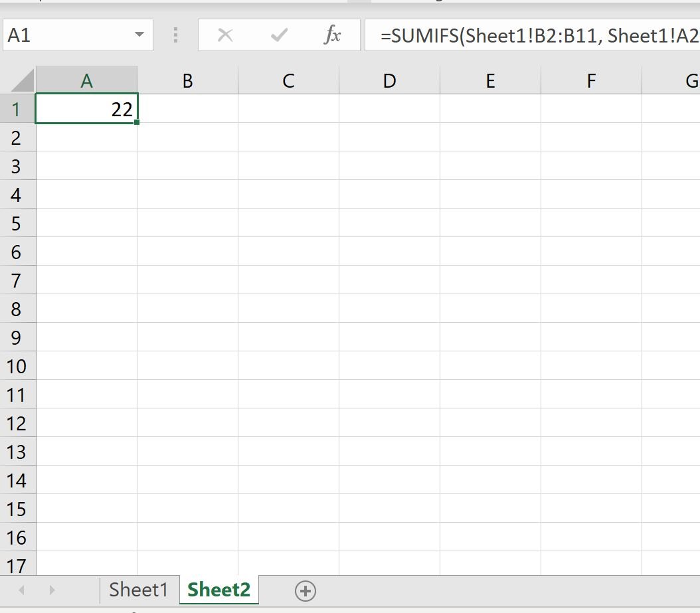Select column C header
The width and height of the screenshot is (700, 613).
point(288,80)
